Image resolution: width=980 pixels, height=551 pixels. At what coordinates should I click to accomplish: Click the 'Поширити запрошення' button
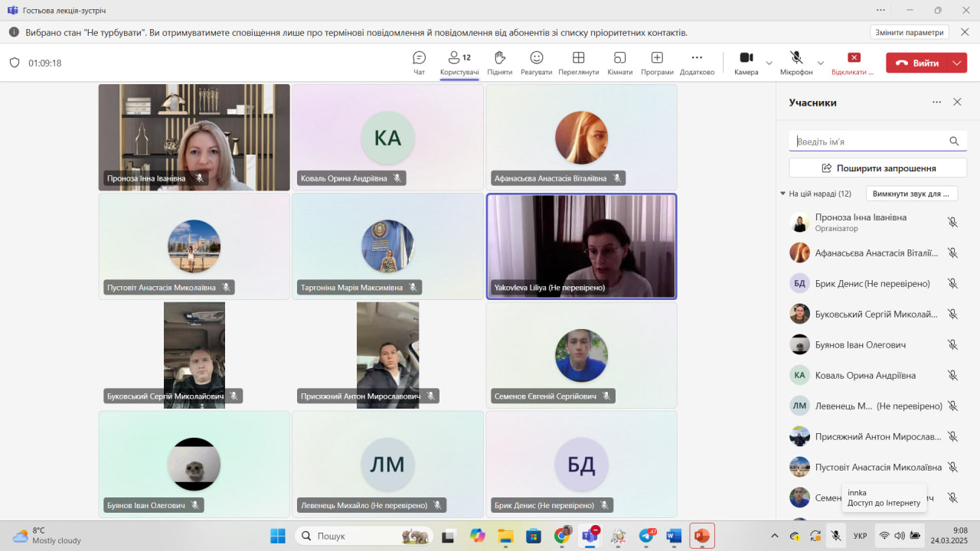877,168
